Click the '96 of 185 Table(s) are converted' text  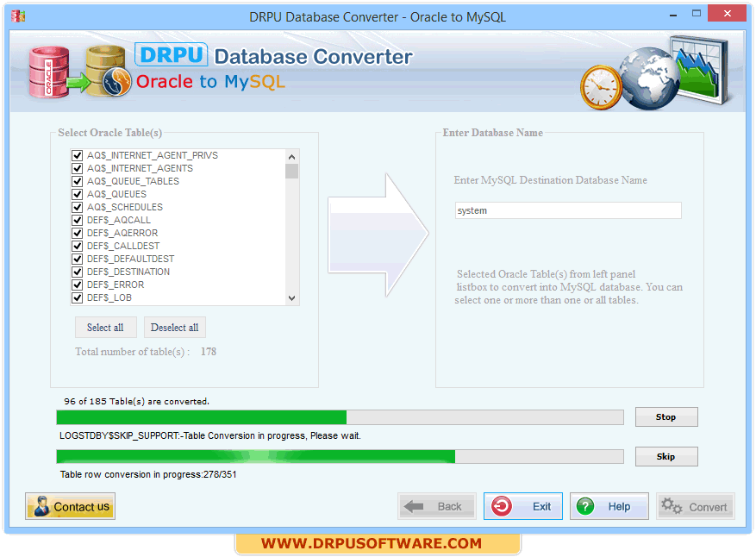coord(136,401)
